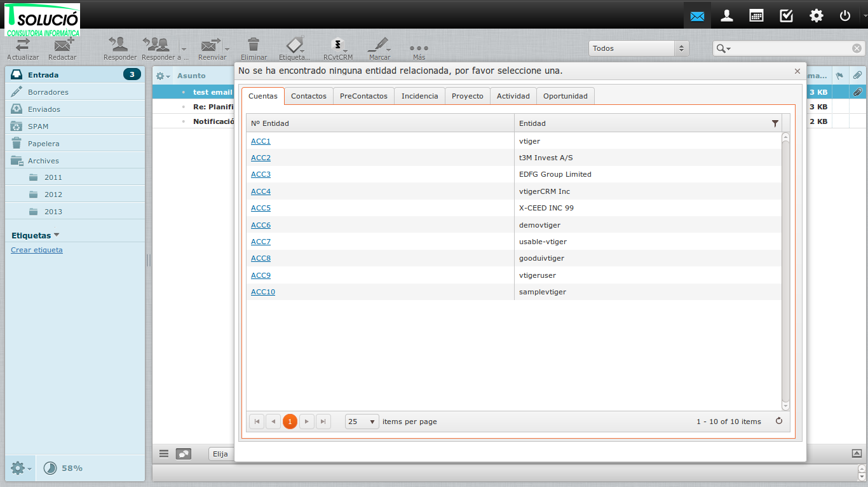Select the 2012 archive folder

pyautogui.click(x=53, y=195)
